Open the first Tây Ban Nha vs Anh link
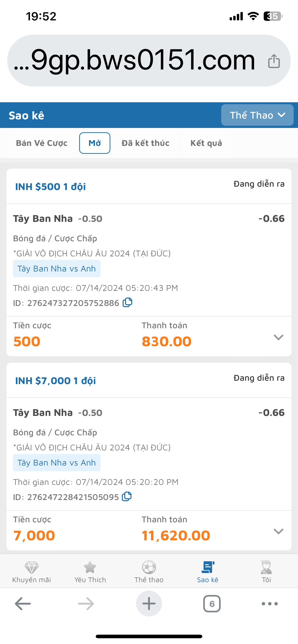This screenshot has height=644, width=298. [x=57, y=269]
